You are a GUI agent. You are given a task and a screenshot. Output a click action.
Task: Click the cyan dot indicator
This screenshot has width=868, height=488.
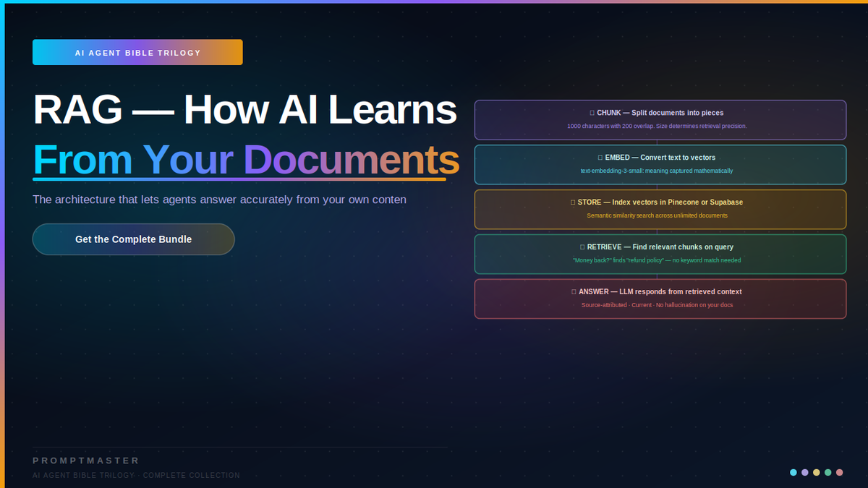[x=793, y=473]
